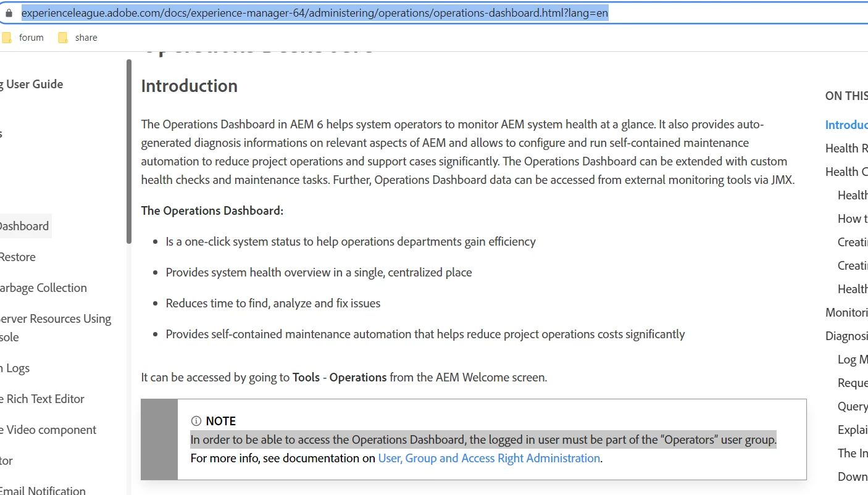
Task: Click 'The Operations Dashboard:' bold text
Action: click(212, 210)
